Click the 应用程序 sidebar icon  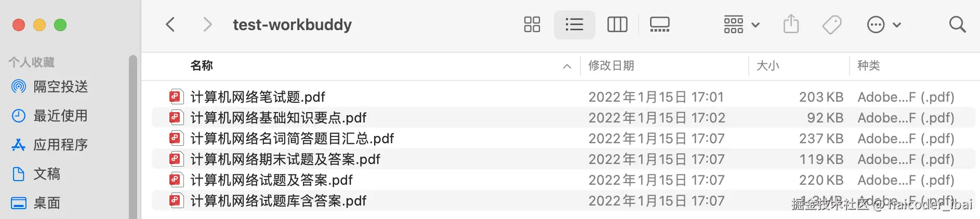tap(19, 145)
